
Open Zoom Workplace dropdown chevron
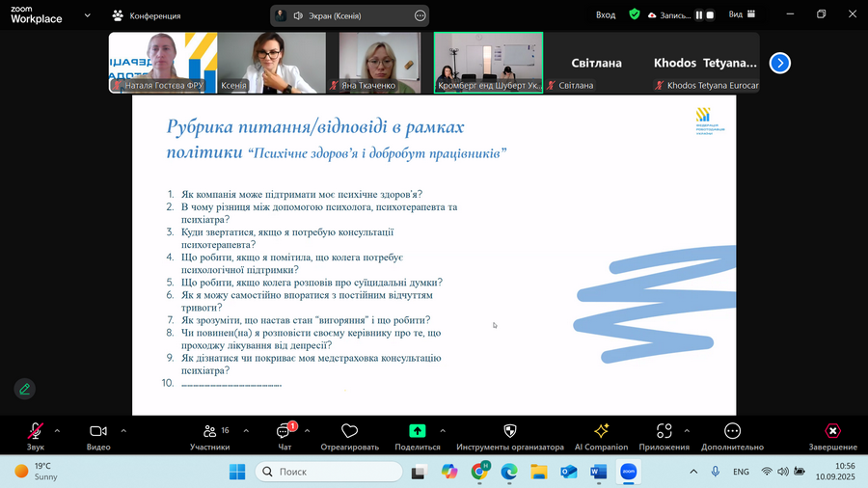(x=88, y=14)
